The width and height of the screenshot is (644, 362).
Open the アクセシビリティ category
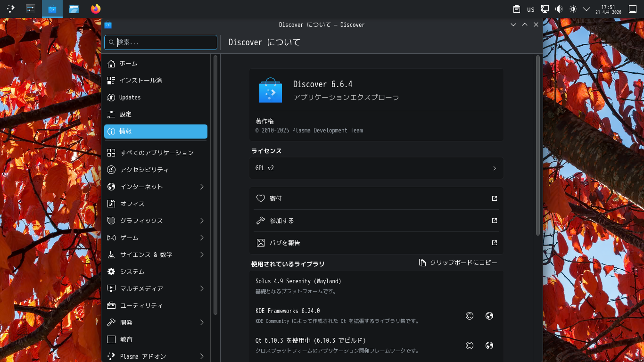(x=156, y=170)
